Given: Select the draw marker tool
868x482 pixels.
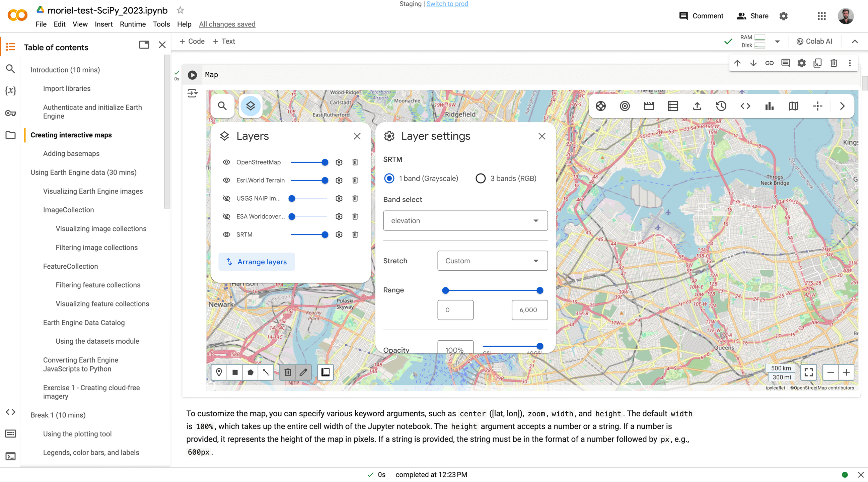Looking at the screenshot, I should [219, 372].
